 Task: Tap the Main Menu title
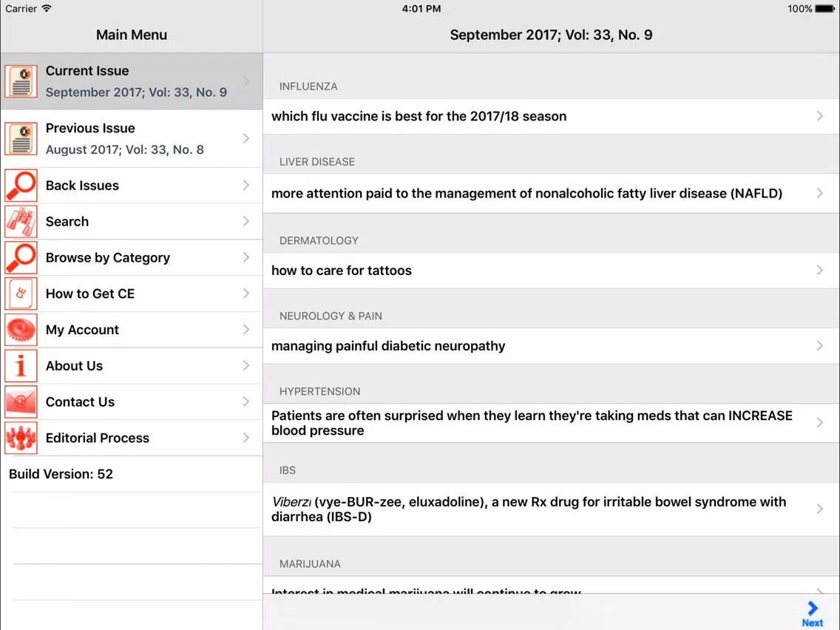coord(132,35)
